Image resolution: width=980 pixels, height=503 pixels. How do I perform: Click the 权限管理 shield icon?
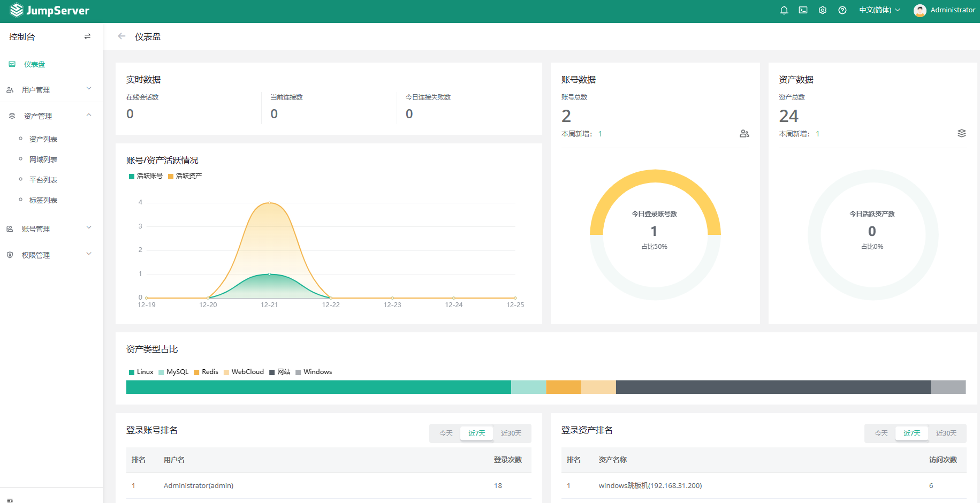pos(10,255)
